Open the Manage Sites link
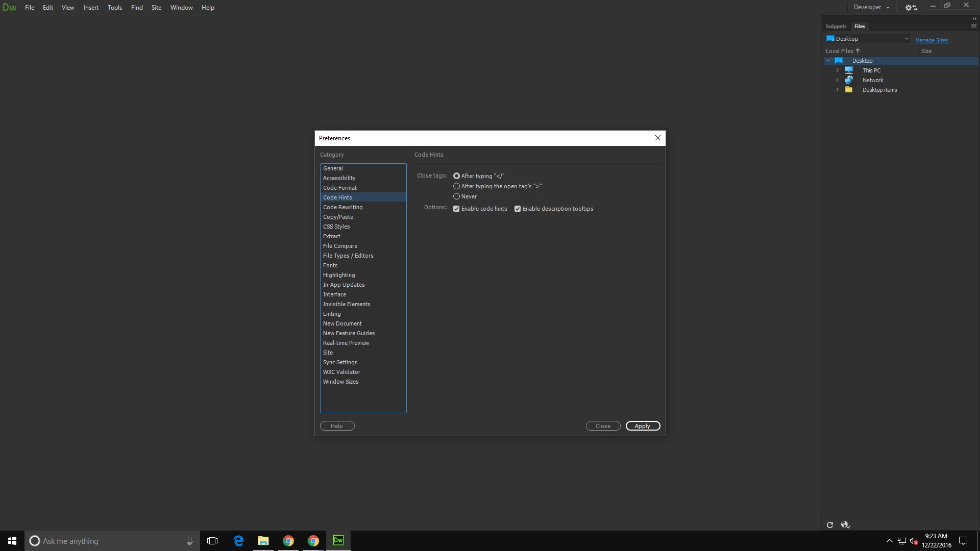The image size is (980, 551). (x=931, y=40)
